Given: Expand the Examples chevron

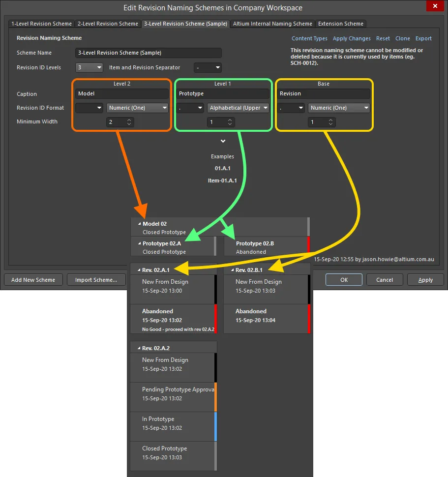Looking at the screenshot, I should (x=223, y=141).
